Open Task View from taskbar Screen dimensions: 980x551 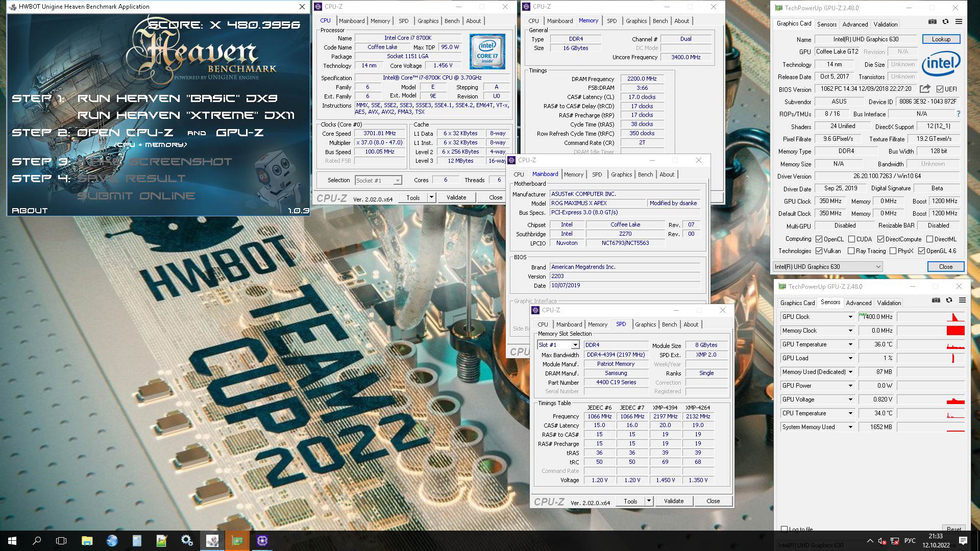pos(61,541)
